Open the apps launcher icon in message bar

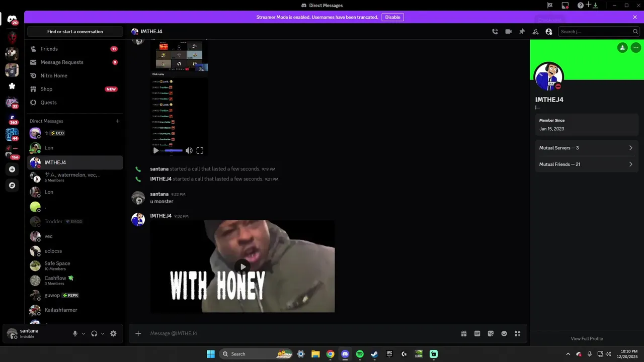click(517, 333)
